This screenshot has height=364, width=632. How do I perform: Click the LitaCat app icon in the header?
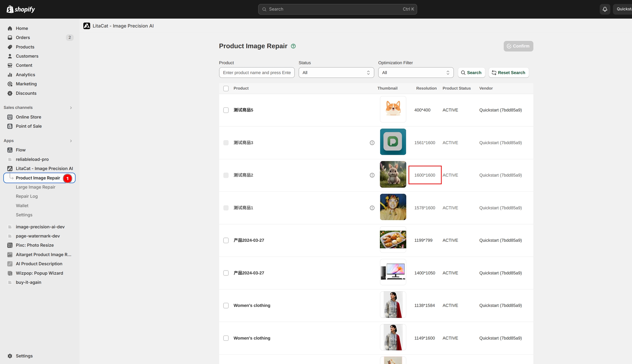pos(87,26)
